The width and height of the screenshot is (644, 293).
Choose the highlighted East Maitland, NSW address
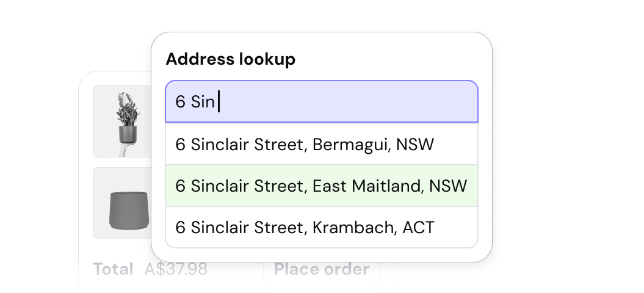pos(321,186)
